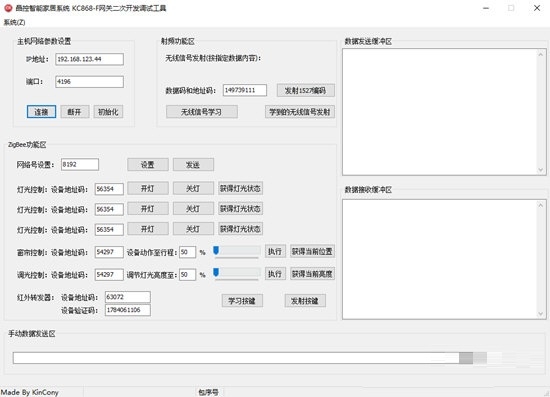Click the 端口 input field showing 4196
550x397 pixels.
pyautogui.click(x=89, y=82)
